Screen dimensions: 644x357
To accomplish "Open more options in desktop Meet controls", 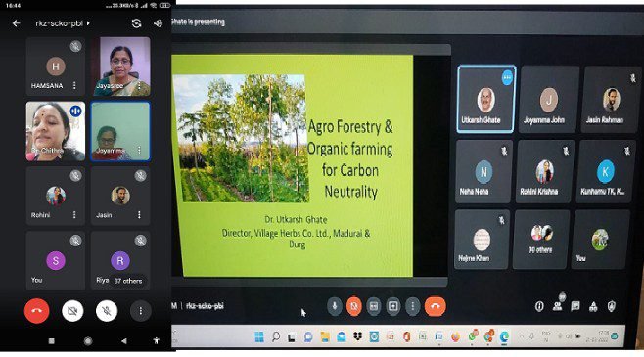I will click(x=413, y=306).
